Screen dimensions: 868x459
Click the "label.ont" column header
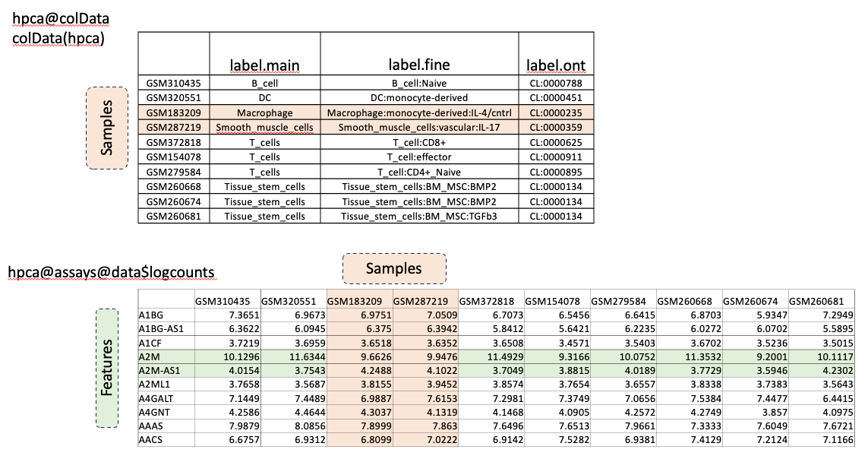pos(556,65)
